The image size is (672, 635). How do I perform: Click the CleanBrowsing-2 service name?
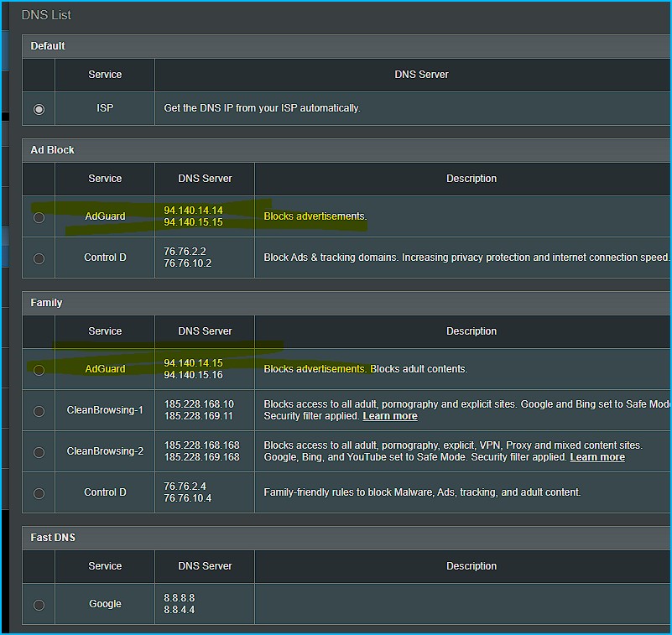[x=105, y=451]
